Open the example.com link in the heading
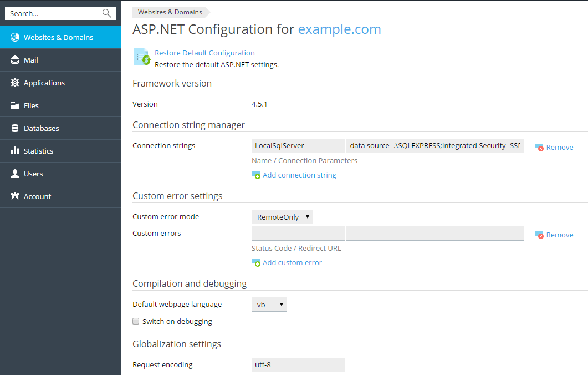588x375 pixels. point(339,29)
